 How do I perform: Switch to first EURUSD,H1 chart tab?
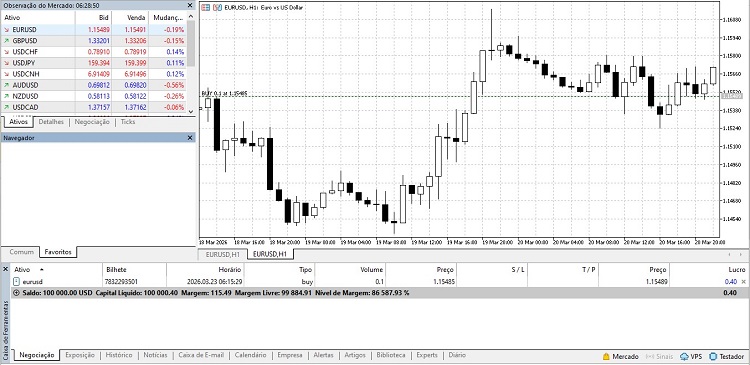coord(223,254)
